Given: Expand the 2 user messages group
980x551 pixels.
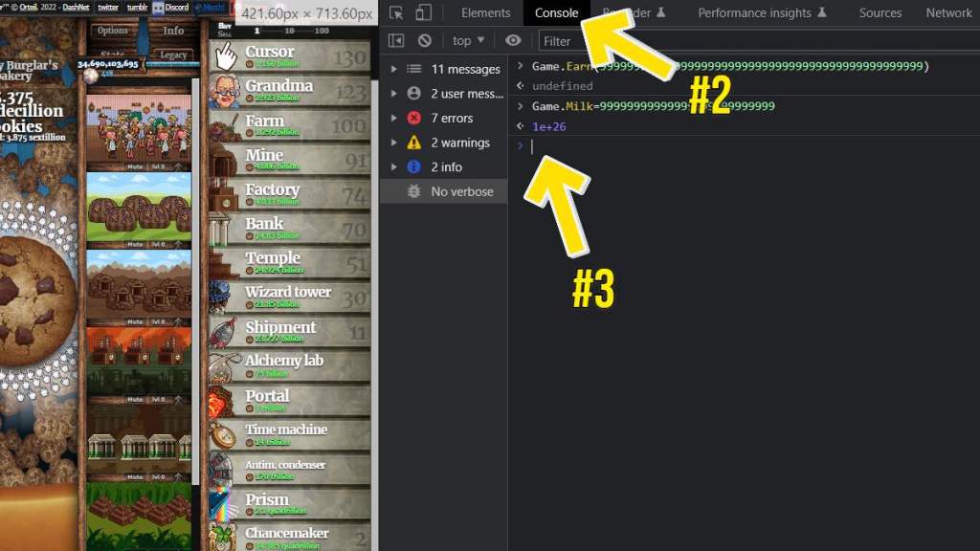Looking at the screenshot, I should (x=393, y=94).
